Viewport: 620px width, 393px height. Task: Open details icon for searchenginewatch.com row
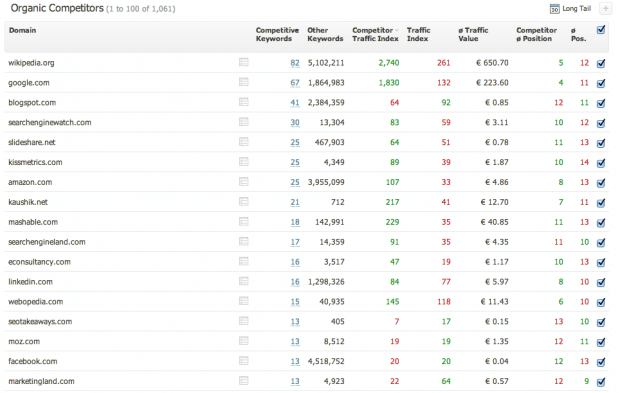(244, 122)
